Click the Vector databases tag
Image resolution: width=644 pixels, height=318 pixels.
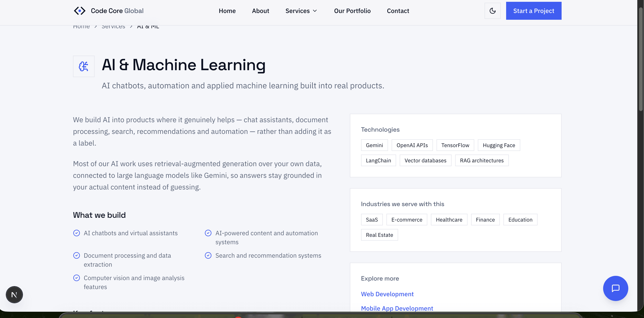point(425,161)
